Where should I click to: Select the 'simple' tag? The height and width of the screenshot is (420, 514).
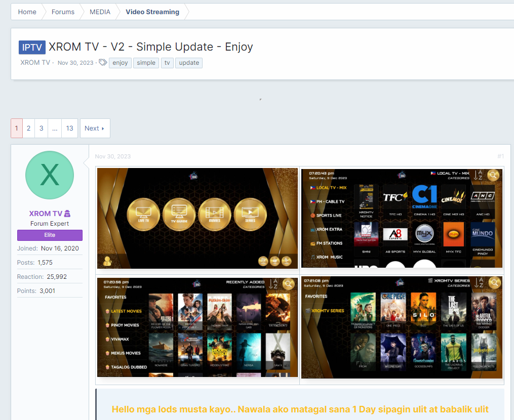pos(146,63)
